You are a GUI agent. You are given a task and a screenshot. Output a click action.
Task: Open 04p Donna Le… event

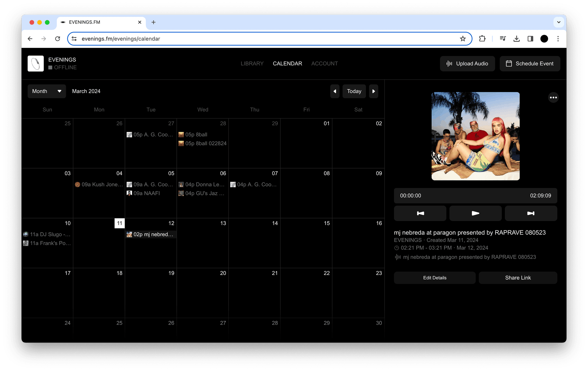pyautogui.click(x=202, y=185)
